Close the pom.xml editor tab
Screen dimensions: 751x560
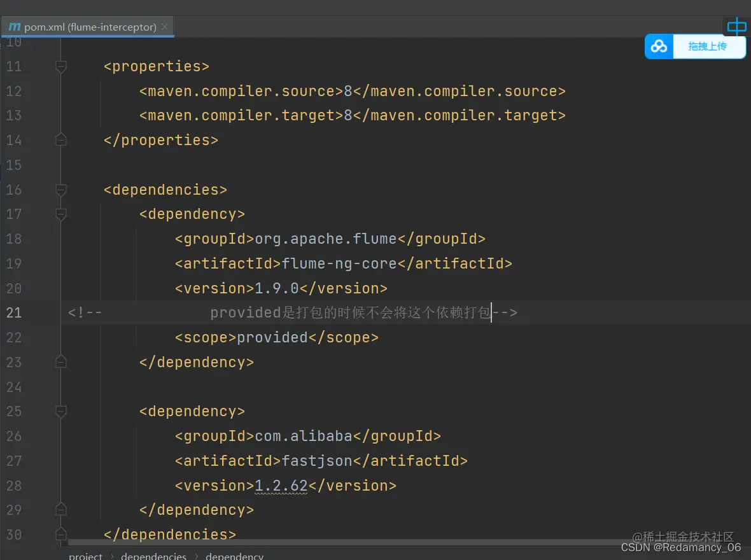coord(165,27)
